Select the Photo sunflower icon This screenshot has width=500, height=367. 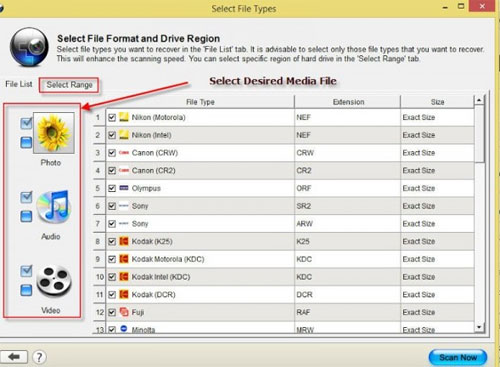click(54, 133)
